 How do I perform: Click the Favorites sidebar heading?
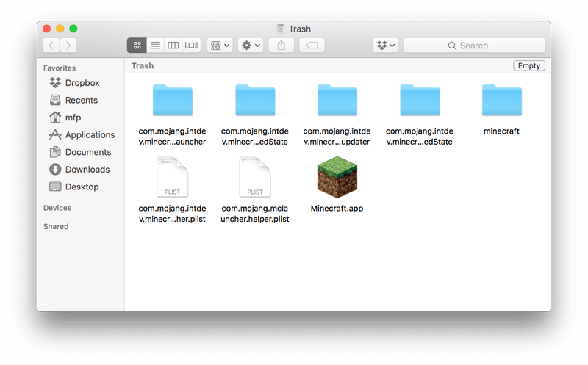(60, 68)
